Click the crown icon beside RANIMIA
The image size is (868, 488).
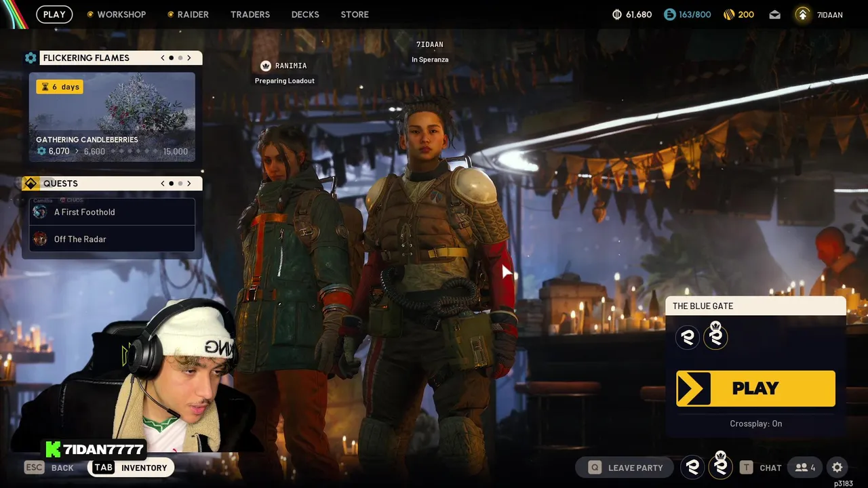pyautogui.click(x=266, y=66)
